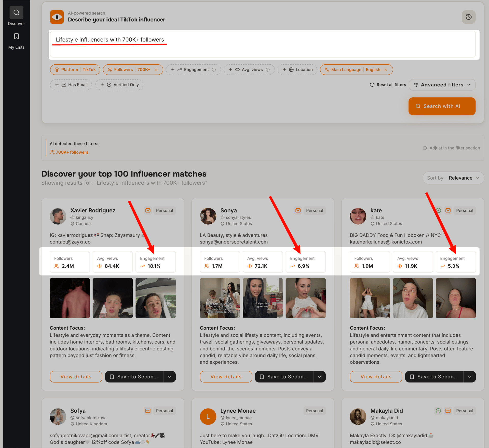Click Engagement filter info icon

[214, 70]
